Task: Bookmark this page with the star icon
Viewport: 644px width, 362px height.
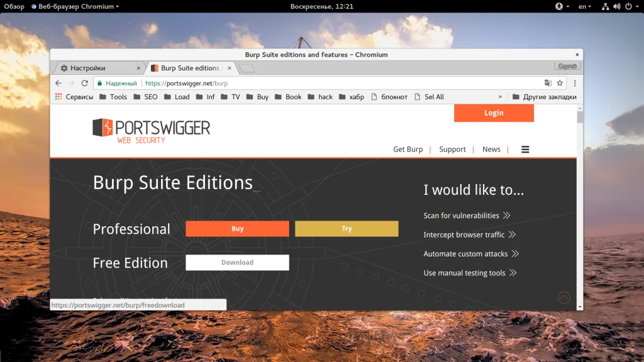Action: pos(560,84)
